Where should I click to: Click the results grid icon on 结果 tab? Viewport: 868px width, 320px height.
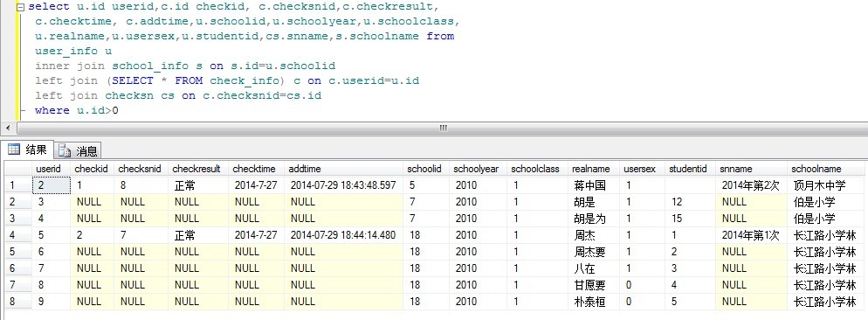tap(14, 150)
